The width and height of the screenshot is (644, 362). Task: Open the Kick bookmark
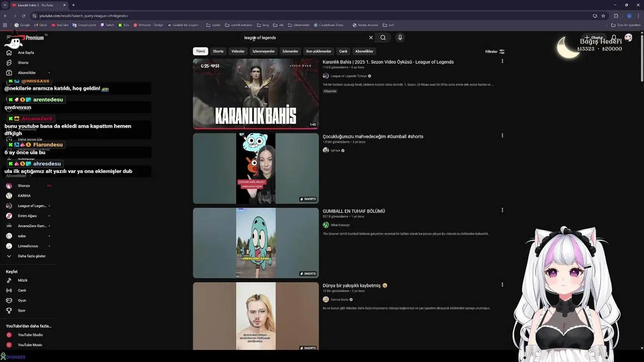point(124,25)
